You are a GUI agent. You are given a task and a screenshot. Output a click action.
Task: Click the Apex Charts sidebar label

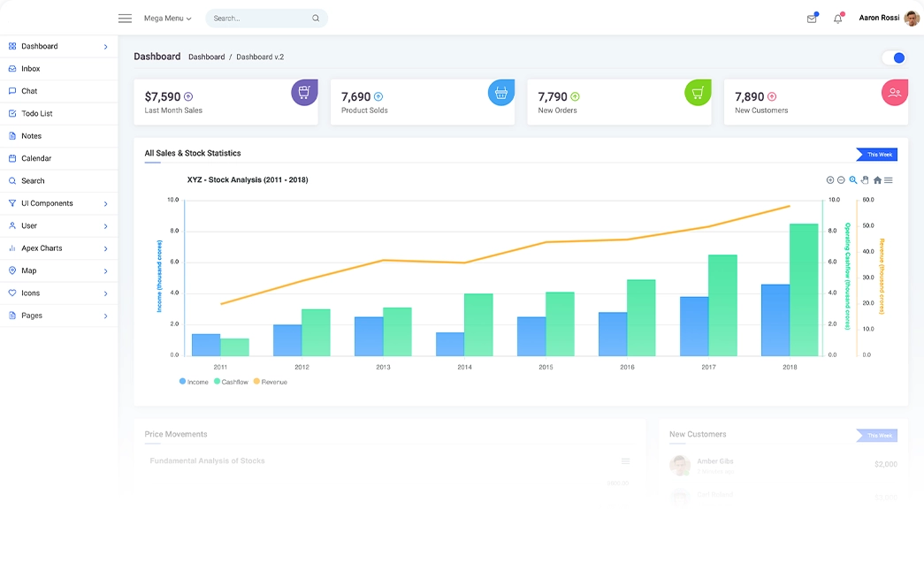42,248
